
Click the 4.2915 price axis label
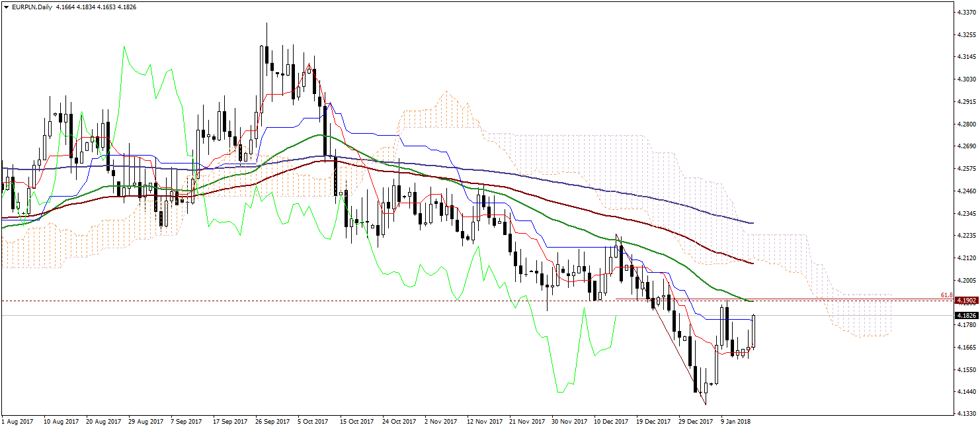[966, 101]
